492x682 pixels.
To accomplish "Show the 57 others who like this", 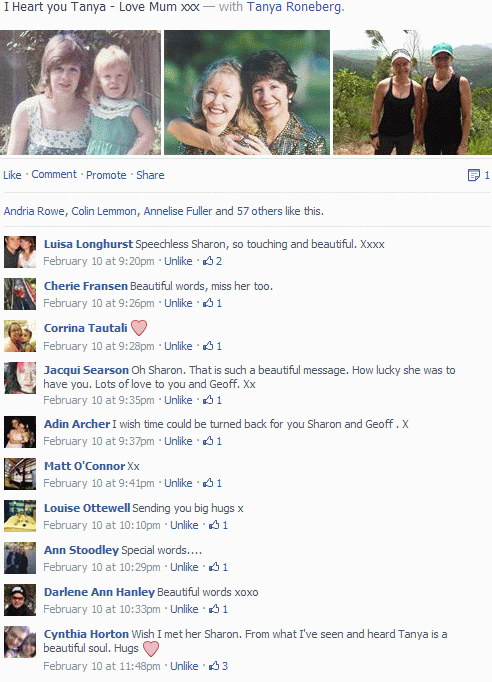I will pos(259,211).
